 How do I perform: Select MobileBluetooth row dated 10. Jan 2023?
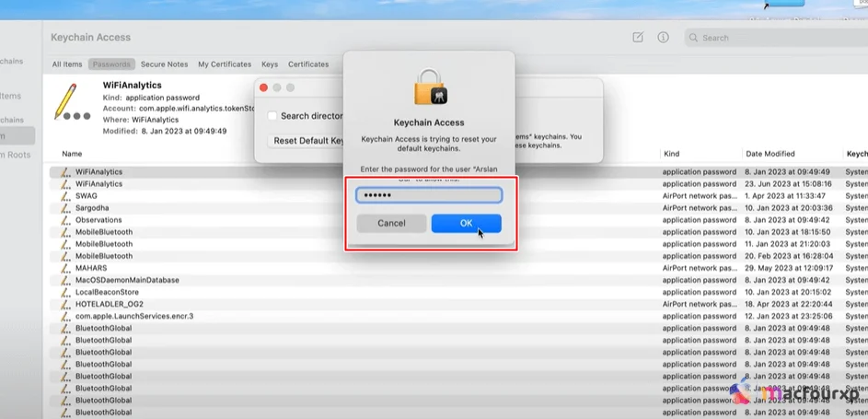(x=458, y=232)
